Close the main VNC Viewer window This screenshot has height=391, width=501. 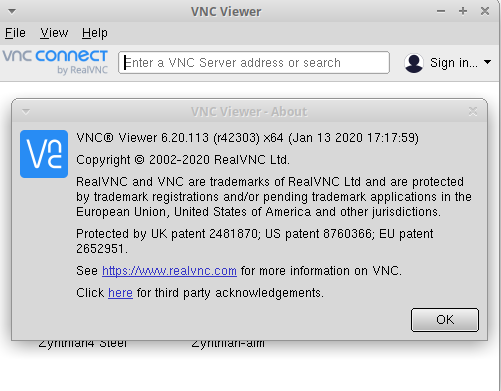click(485, 11)
